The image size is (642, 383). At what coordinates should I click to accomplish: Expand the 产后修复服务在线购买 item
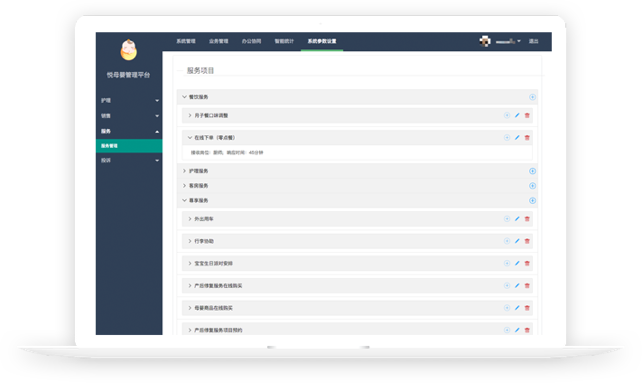coord(190,286)
